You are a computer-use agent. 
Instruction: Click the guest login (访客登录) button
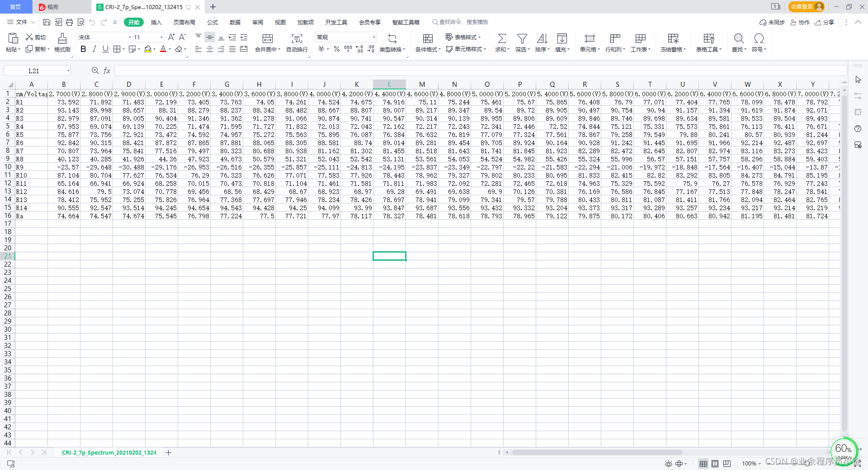[x=807, y=7]
